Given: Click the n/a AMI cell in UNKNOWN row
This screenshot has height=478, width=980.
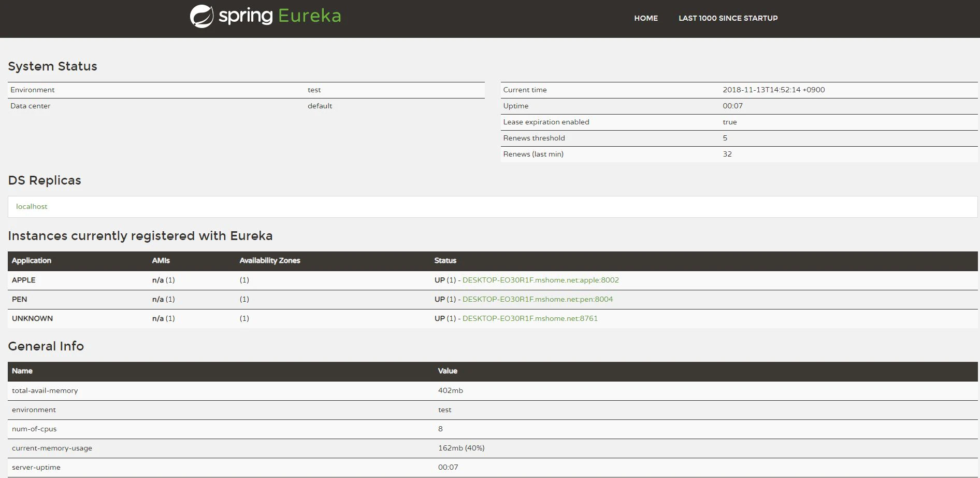Looking at the screenshot, I should coord(163,318).
